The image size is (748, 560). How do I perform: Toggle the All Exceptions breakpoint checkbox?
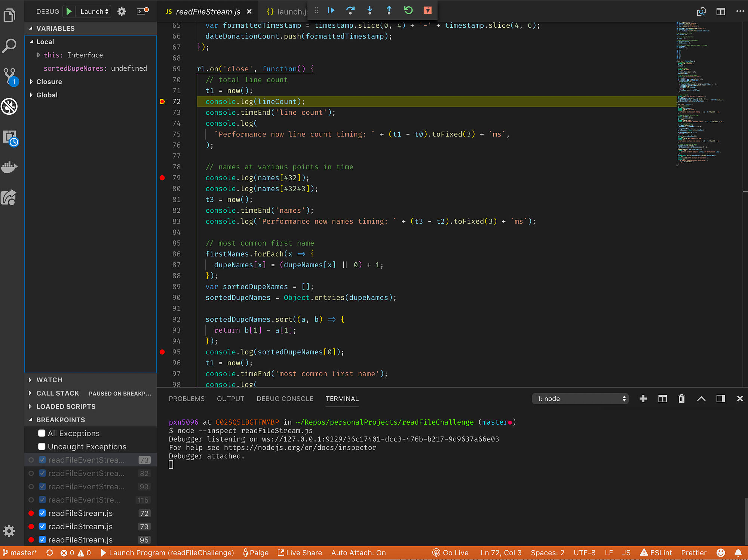coord(41,433)
